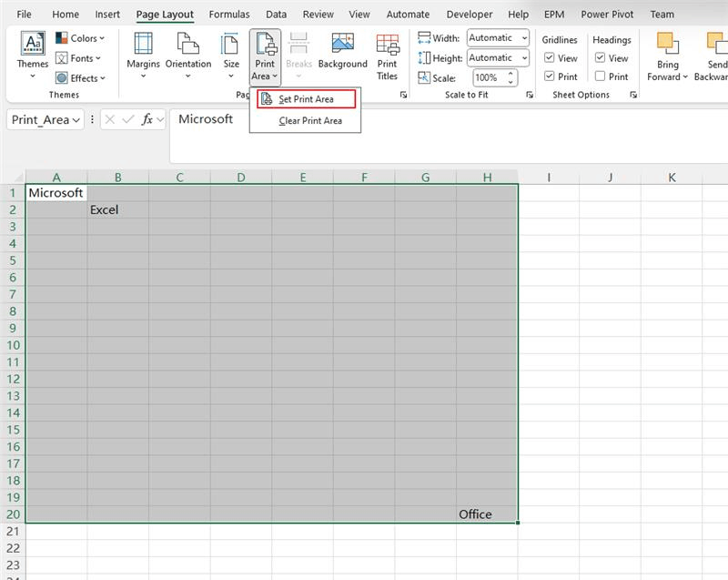The height and width of the screenshot is (580, 728).
Task: Switch to the Formulas tab
Action: click(x=229, y=15)
